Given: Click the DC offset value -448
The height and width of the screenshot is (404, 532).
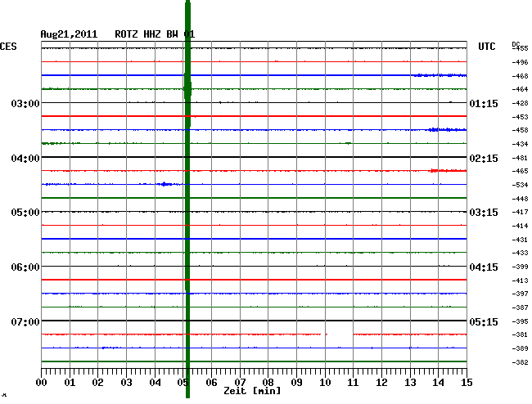Looking at the screenshot, I should [x=520, y=199].
